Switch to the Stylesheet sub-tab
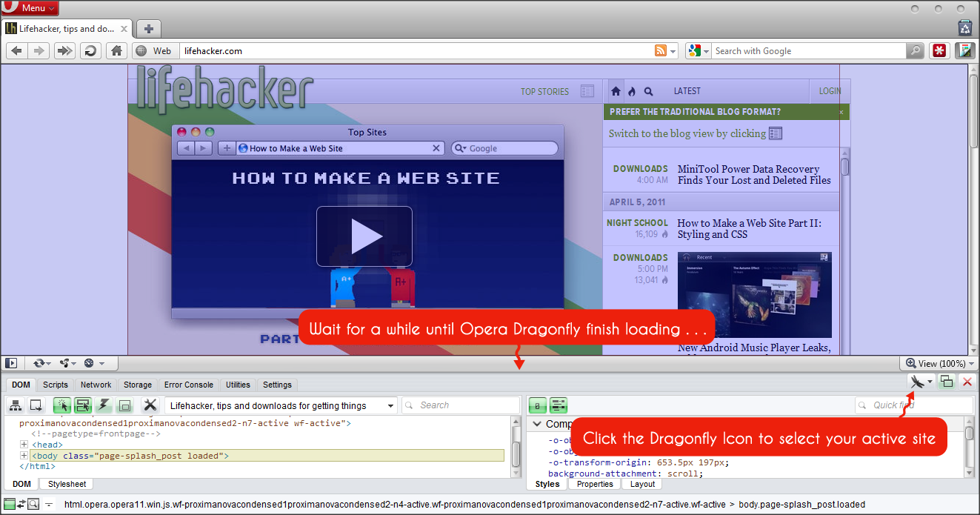The width and height of the screenshot is (980, 515). [x=67, y=484]
